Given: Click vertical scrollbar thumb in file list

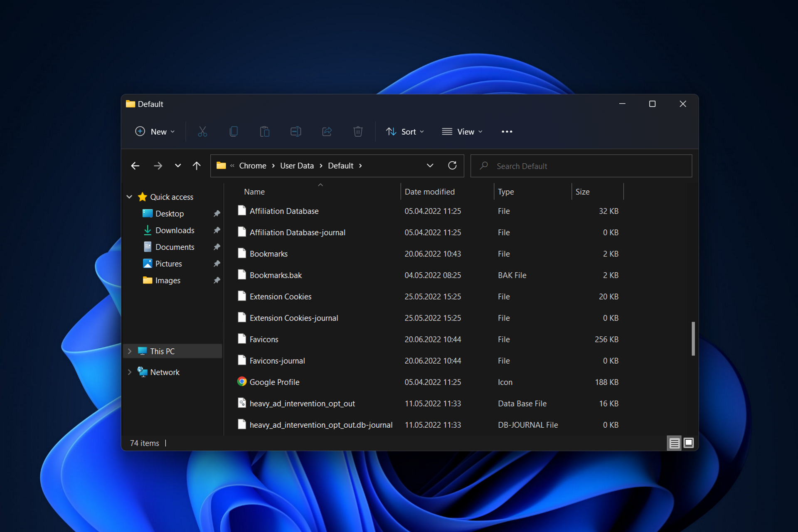Looking at the screenshot, I should 693,338.
